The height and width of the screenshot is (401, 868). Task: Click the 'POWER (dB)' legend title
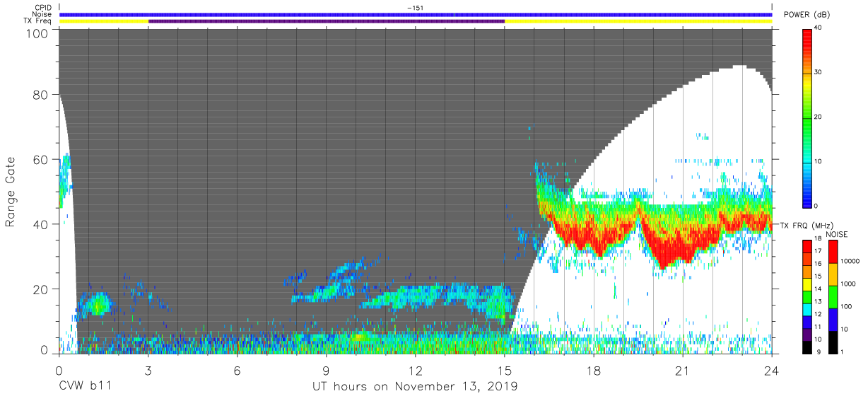[x=806, y=15]
